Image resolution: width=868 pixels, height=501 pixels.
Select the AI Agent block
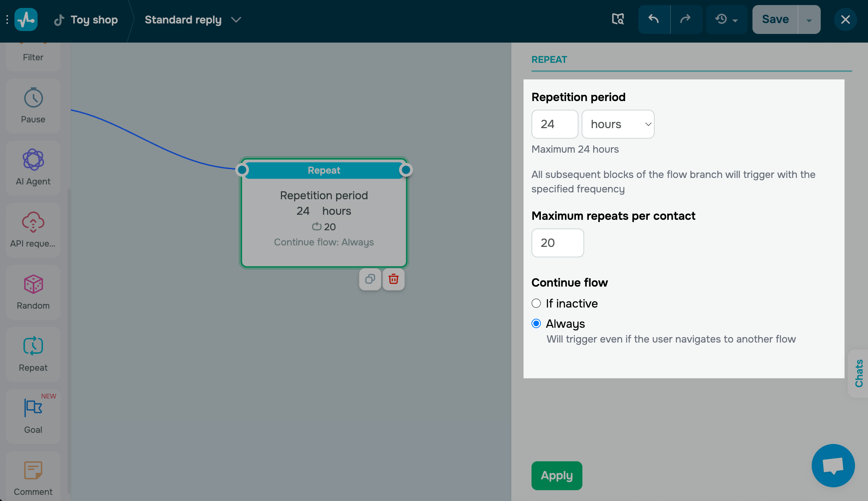[33, 167]
